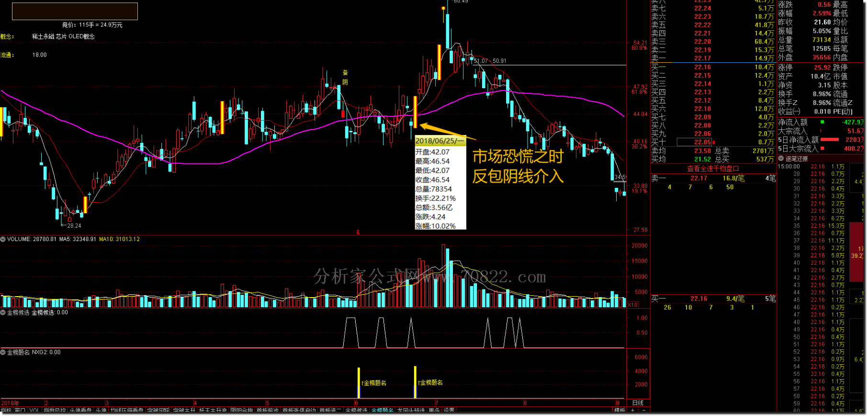
Task: Collapse the VOLUME indicator panel chevron
Action: click(3, 239)
